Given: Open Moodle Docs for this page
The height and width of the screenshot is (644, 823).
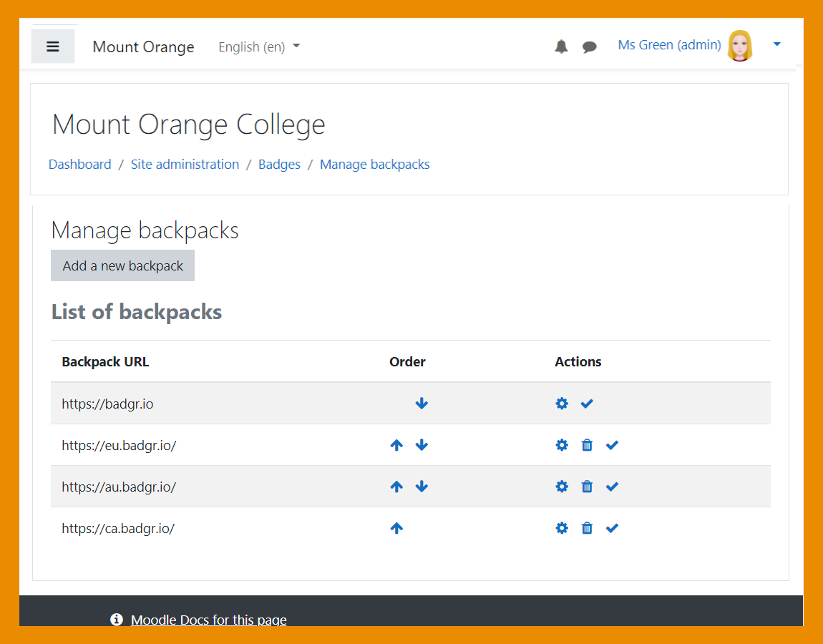Looking at the screenshot, I should pyautogui.click(x=208, y=620).
